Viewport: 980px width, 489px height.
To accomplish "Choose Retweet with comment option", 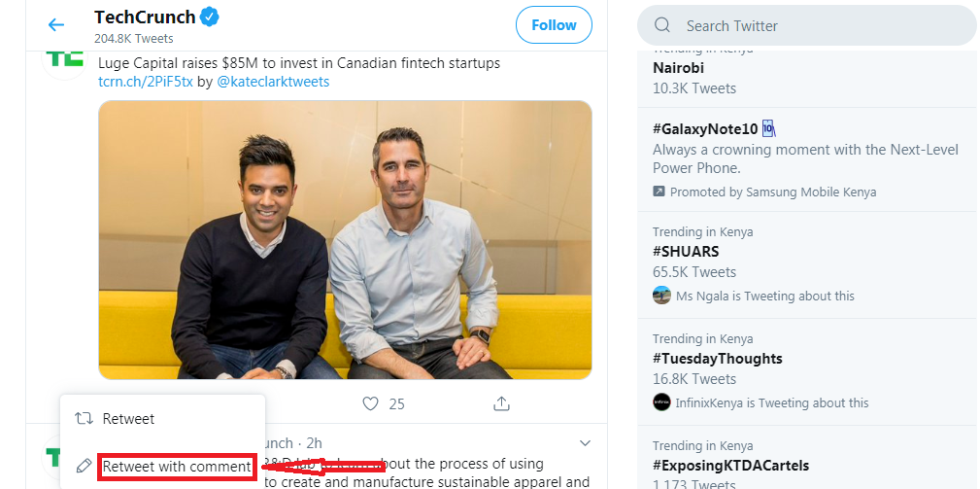I will [177, 467].
